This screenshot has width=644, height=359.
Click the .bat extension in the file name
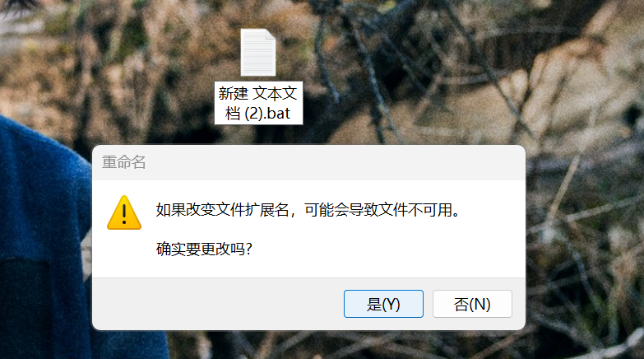(x=276, y=113)
